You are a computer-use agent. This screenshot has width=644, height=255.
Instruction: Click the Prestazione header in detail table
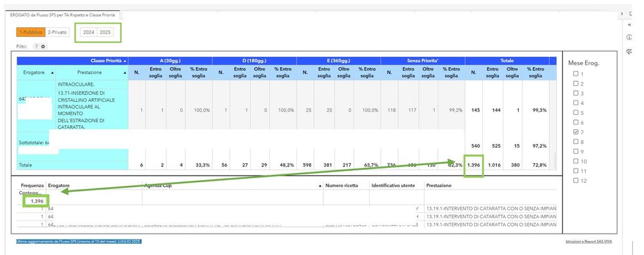[439, 186]
